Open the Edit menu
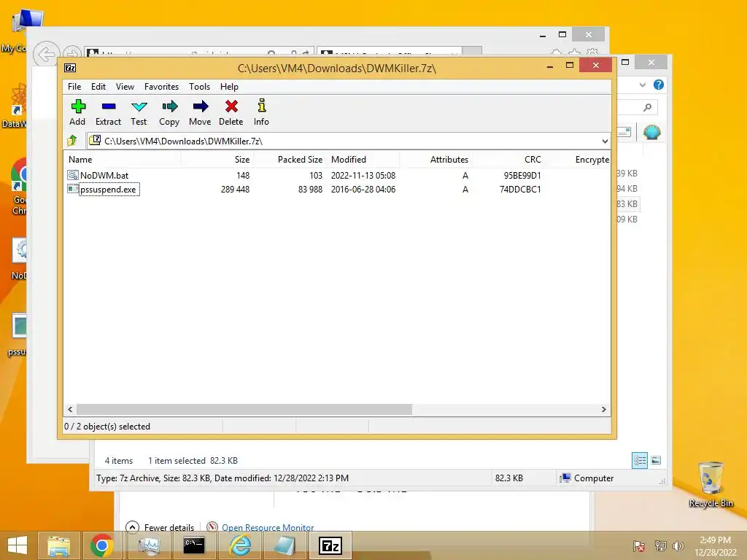The width and height of the screenshot is (747, 560). 98,87
